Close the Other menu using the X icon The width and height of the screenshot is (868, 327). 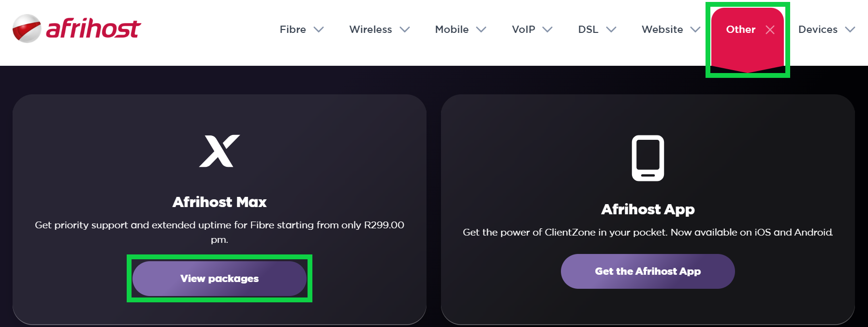(770, 30)
